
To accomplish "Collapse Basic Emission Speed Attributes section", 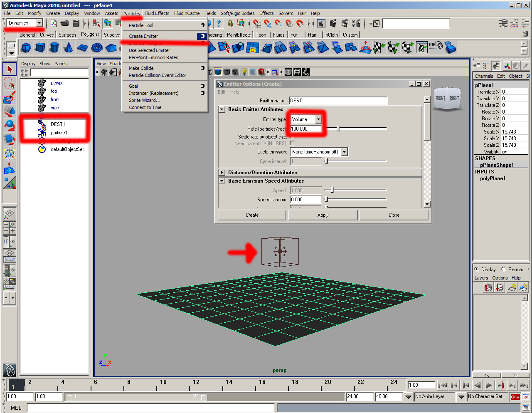I will [222, 181].
